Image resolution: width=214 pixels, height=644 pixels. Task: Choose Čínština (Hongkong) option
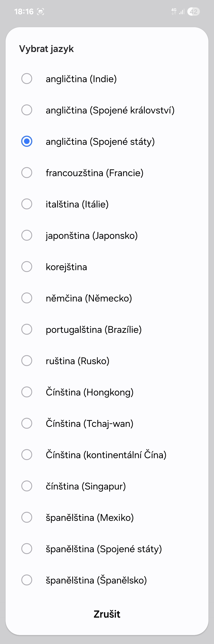(x=27, y=392)
